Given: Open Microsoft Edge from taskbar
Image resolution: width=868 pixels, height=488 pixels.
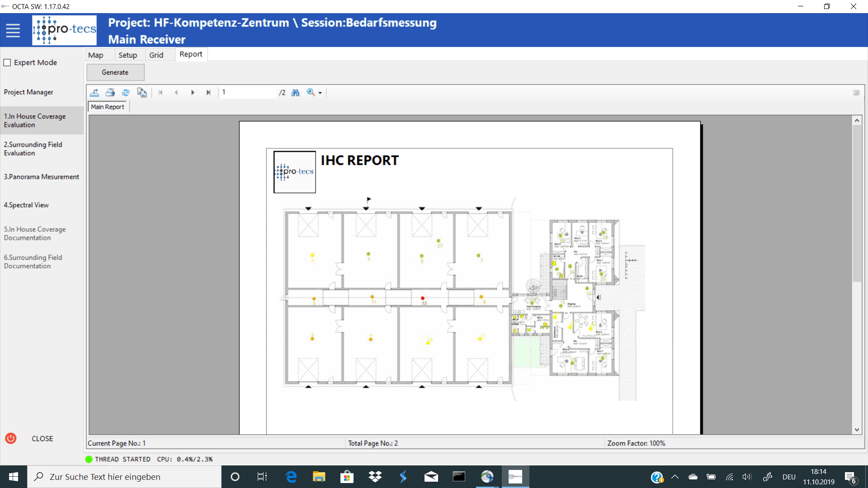Looking at the screenshot, I should [291, 477].
